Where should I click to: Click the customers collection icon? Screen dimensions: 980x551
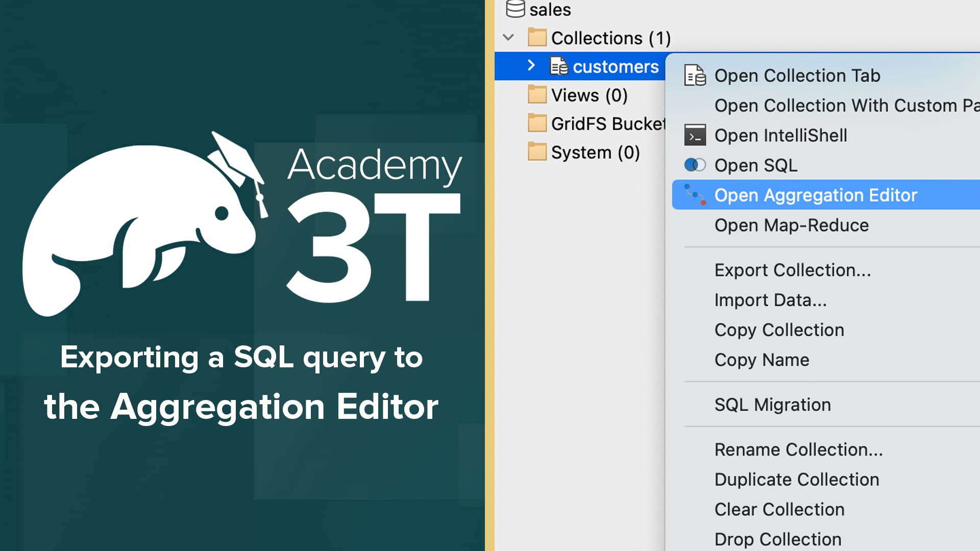click(559, 66)
